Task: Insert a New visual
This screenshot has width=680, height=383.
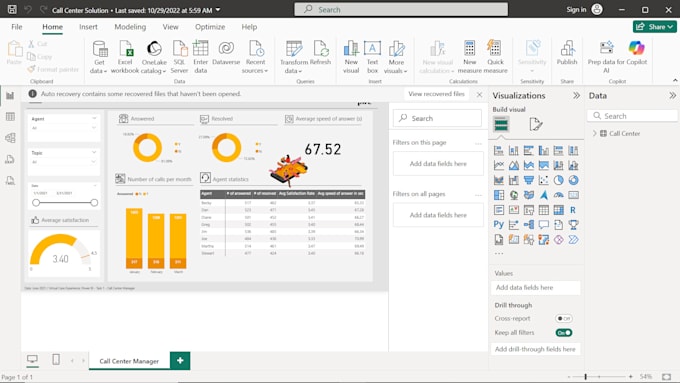Action: pos(351,57)
